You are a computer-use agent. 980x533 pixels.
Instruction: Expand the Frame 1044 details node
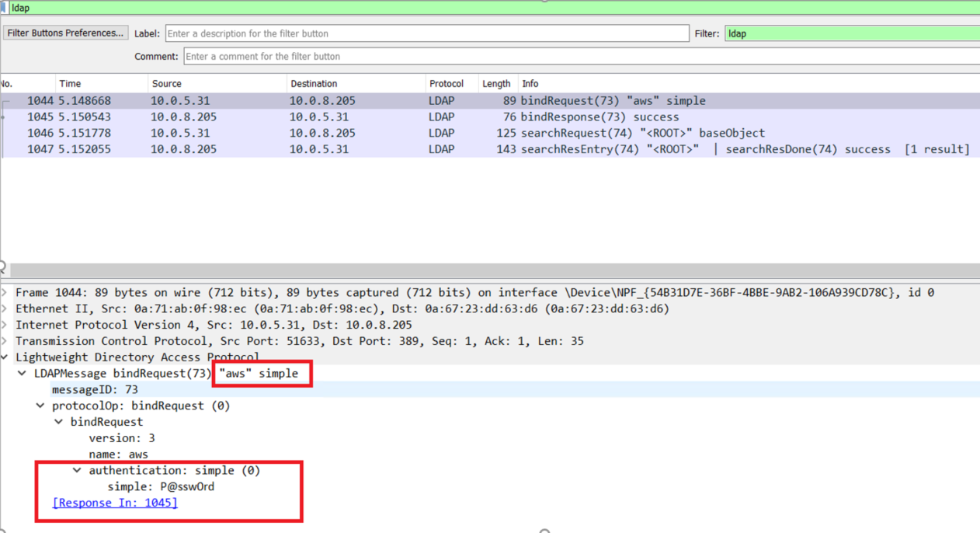[x=5, y=293]
